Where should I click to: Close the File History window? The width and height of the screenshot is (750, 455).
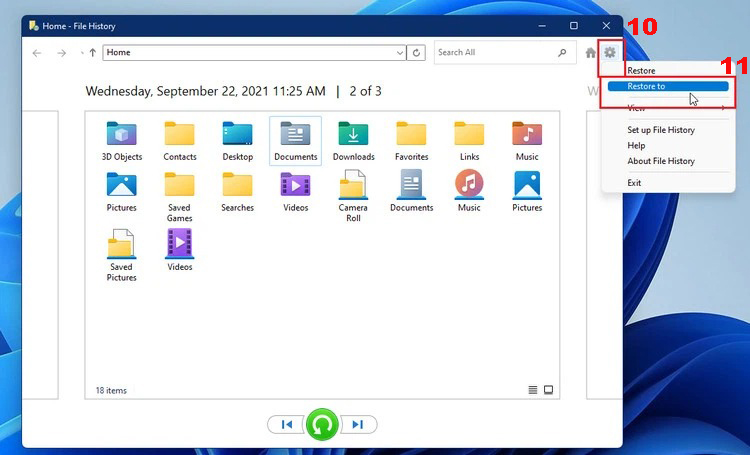pos(606,26)
